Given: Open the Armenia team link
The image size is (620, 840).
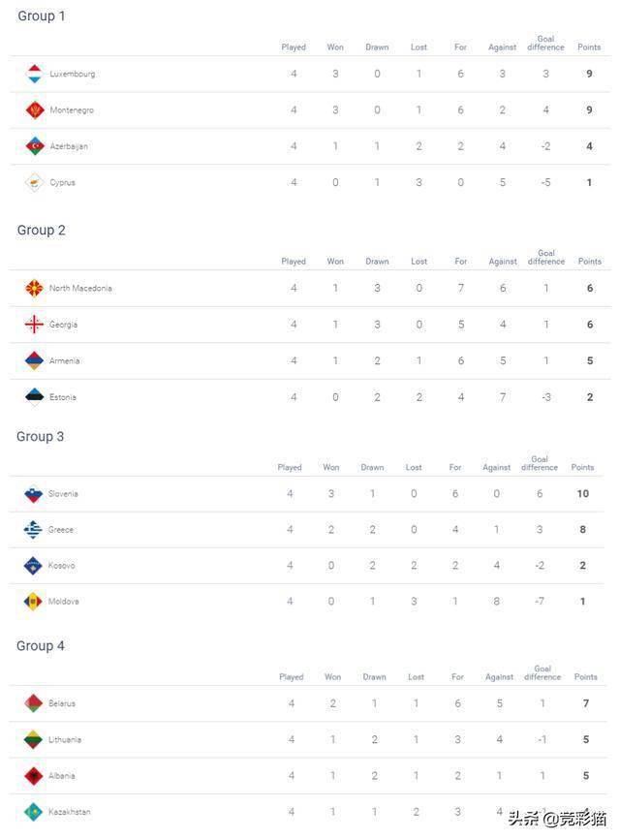Looking at the screenshot, I should [x=64, y=361].
